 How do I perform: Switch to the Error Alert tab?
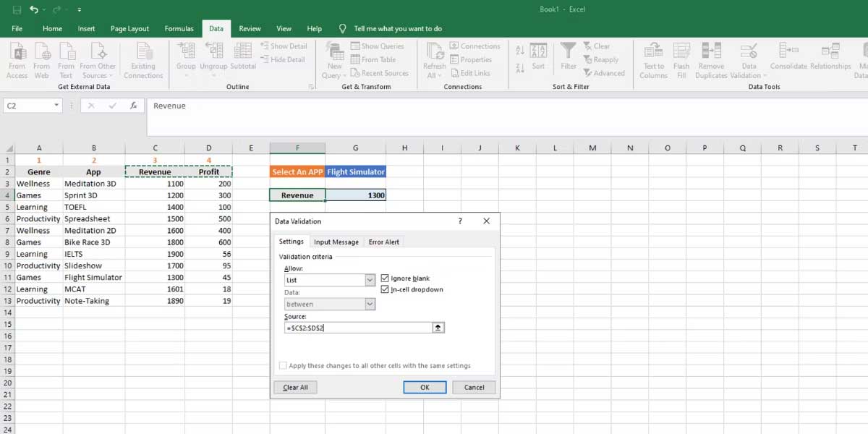pos(384,242)
